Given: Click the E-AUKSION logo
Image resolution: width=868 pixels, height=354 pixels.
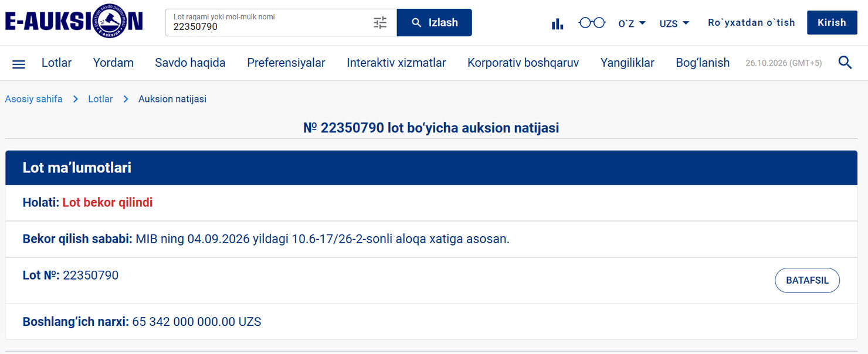Looking at the screenshot, I should (x=74, y=22).
